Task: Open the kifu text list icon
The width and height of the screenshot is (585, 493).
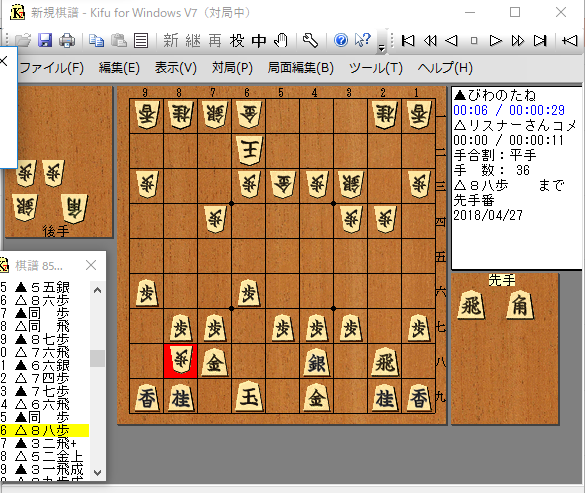Action: (x=141, y=40)
